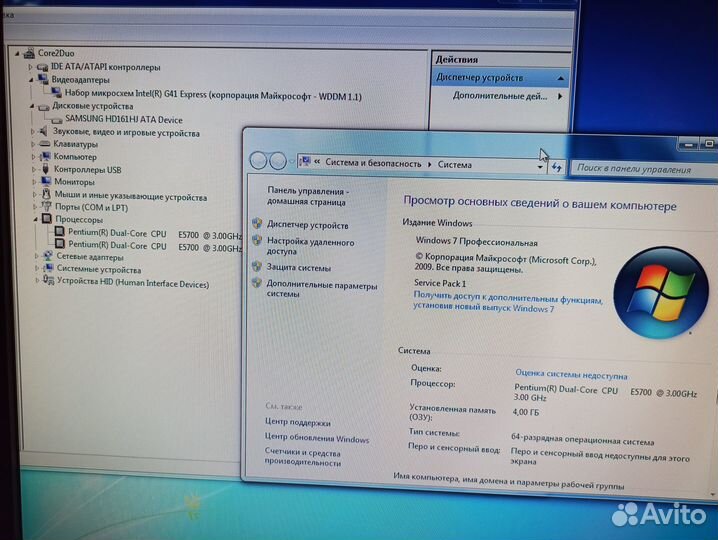Click the Core2Duo computer root icon

click(x=29, y=54)
